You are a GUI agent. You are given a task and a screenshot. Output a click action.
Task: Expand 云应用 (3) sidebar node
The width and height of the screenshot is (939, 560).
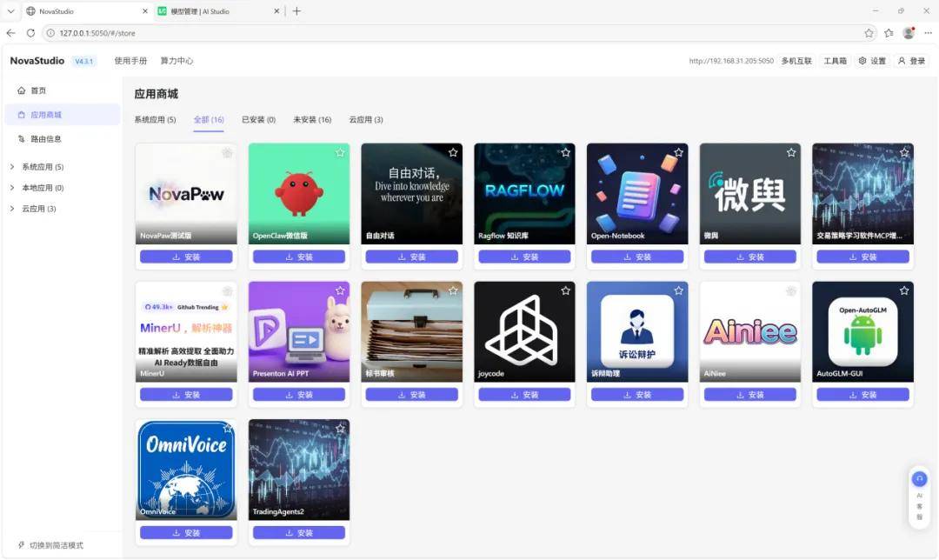pyautogui.click(x=12, y=209)
